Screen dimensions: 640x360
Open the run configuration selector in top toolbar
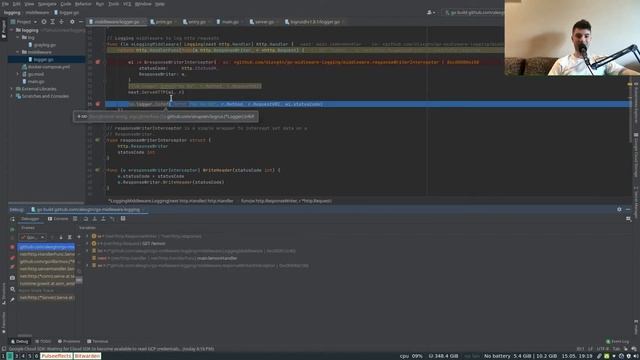click(473, 13)
